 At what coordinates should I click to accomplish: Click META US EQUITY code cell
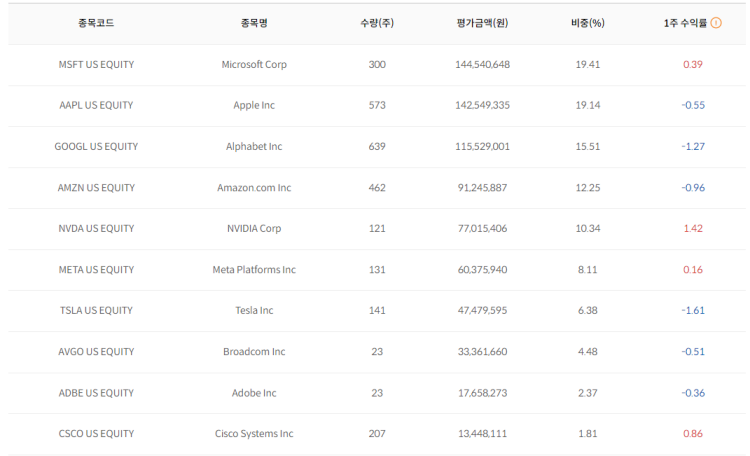click(x=96, y=270)
